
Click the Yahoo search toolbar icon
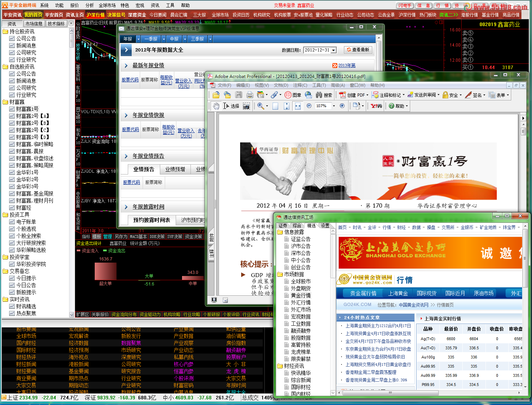point(376,106)
